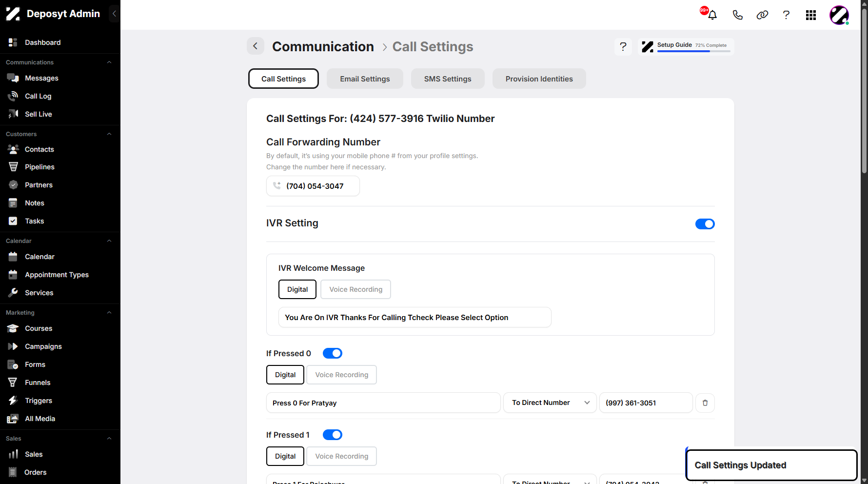Open the To Direct Number dropdown
The image size is (868, 484).
coord(550,403)
